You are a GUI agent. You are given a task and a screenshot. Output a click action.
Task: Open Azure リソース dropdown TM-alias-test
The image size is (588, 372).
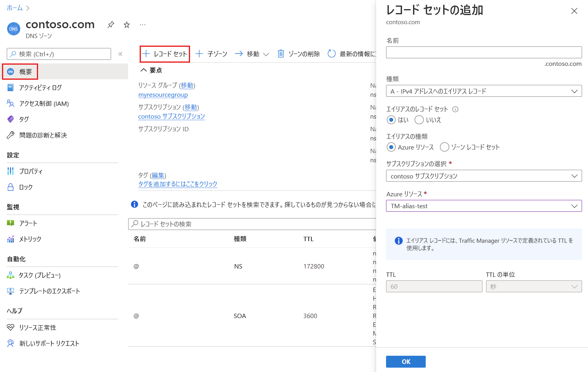point(484,206)
